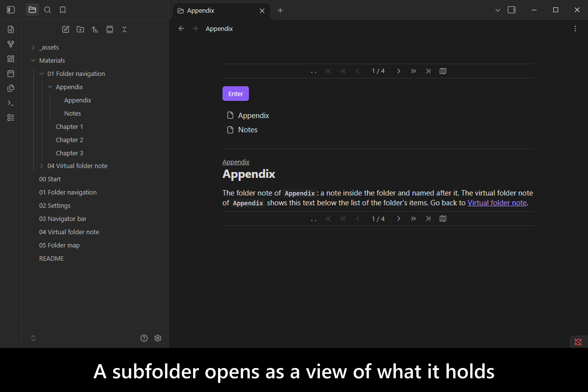Expand the _assets folder
The height and width of the screenshot is (392, 588).
[33, 48]
